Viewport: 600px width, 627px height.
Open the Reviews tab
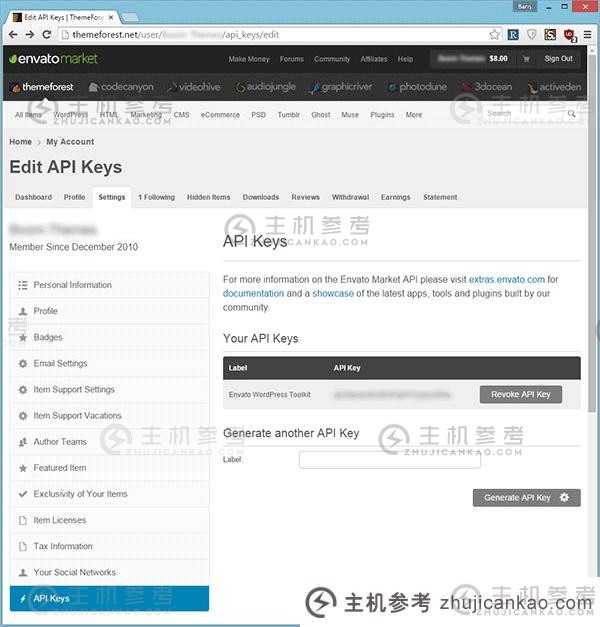click(x=305, y=197)
